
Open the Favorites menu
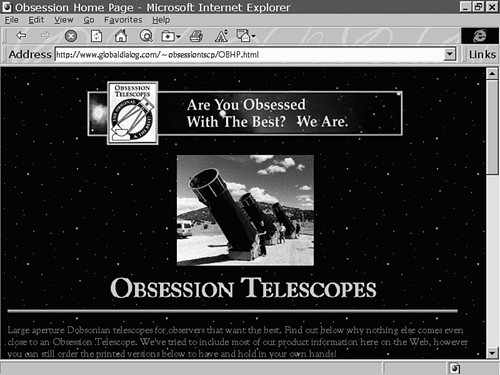tap(123, 20)
